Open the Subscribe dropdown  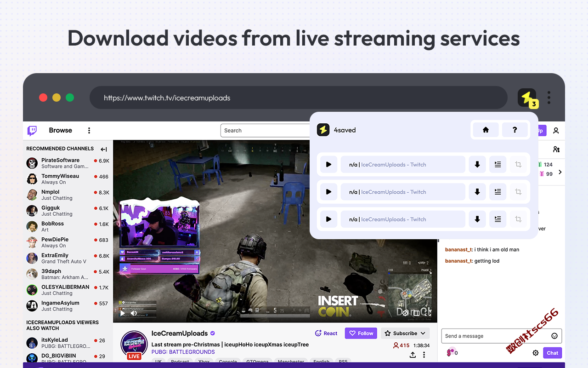click(405, 333)
